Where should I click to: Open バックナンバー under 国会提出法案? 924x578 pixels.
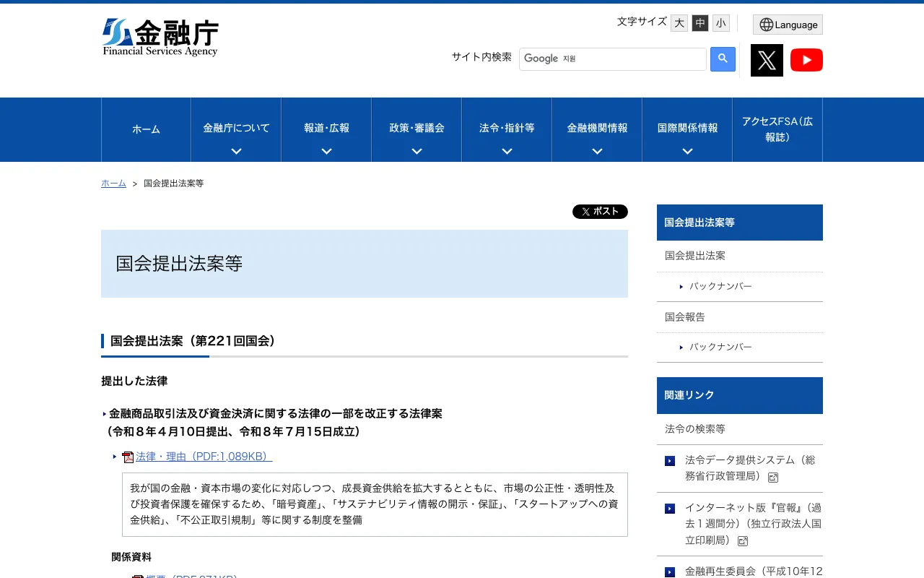[x=720, y=287]
